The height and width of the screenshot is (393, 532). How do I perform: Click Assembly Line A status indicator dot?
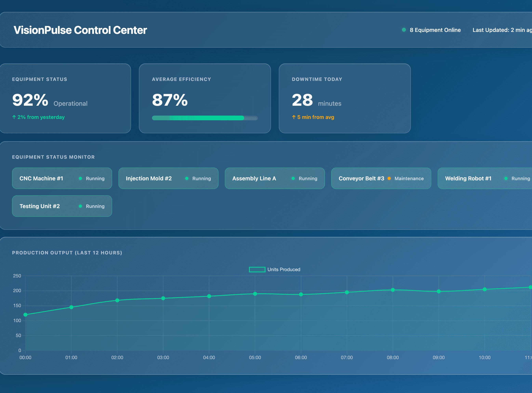[x=293, y=178]
